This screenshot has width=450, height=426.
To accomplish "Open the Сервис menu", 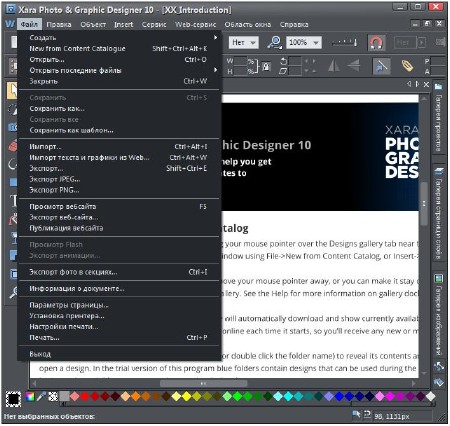I will tap(154, 24).
